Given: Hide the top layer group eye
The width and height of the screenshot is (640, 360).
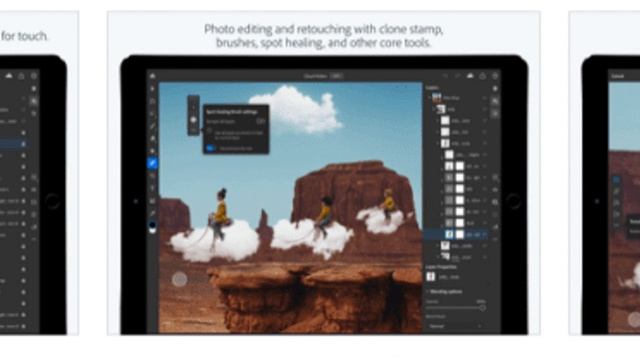Looking at the screenshot, I should pyautogui.click(x=484, y=98).
